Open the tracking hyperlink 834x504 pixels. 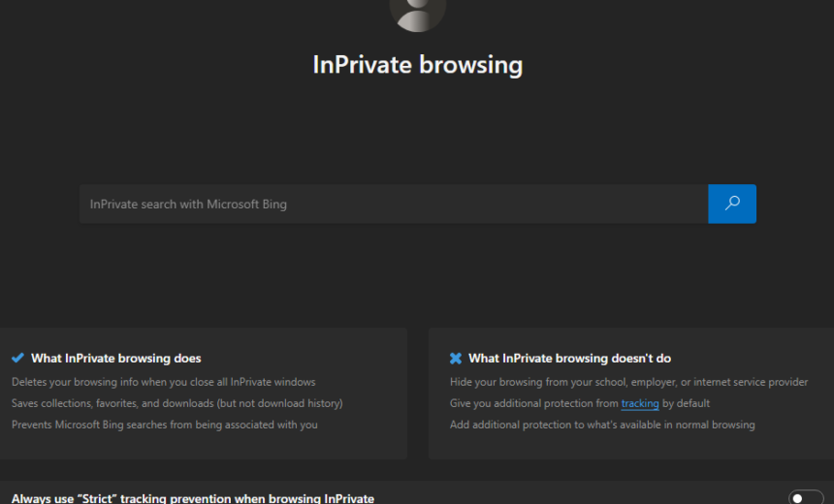pyautogui.click(x=640, y=403)
